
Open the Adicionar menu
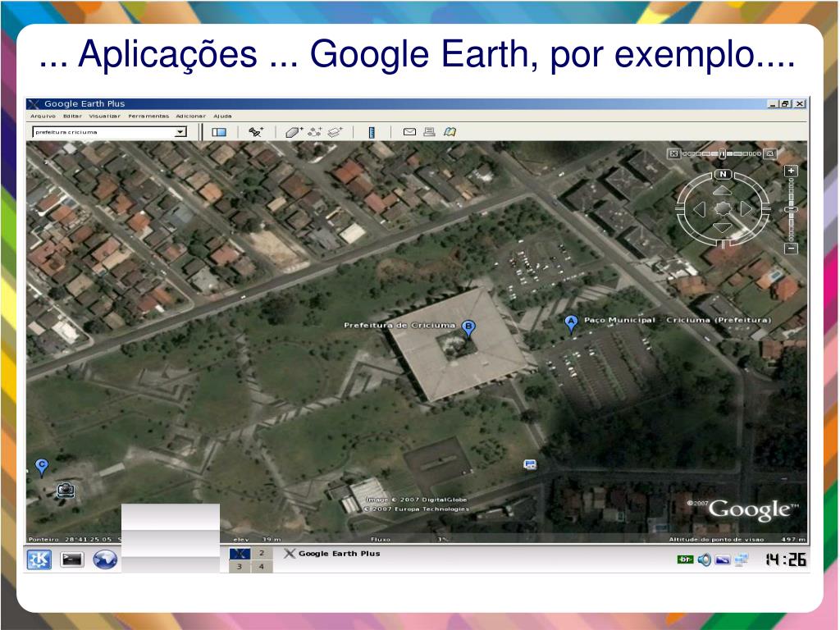pyautogui.click(x=190, y=116)
